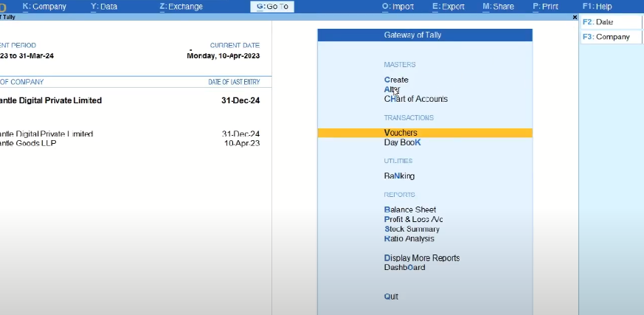Open the Z: Exchange menu

[x=181, y=7]
